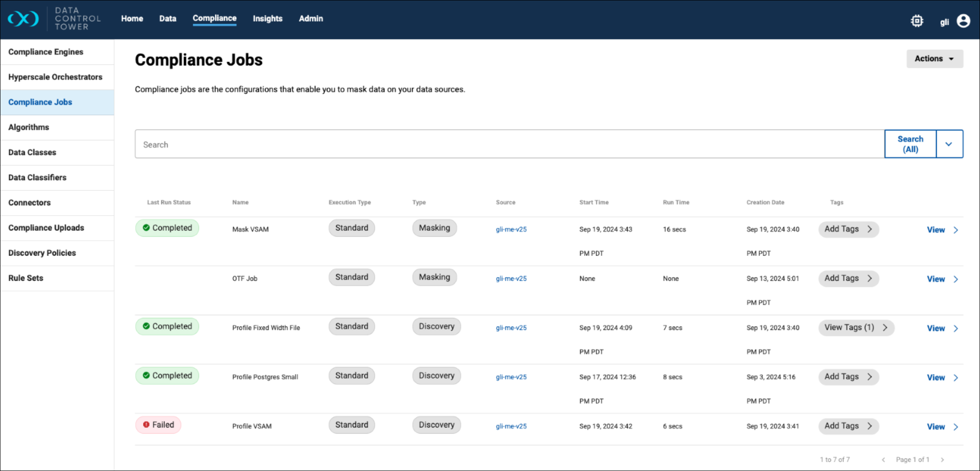
Task: Open the Admin top navigation menu
Action: [x=310, y=18]
